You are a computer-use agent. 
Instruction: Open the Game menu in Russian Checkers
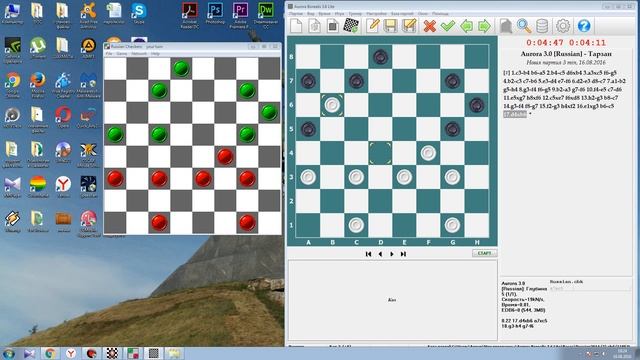pos(122,53)
